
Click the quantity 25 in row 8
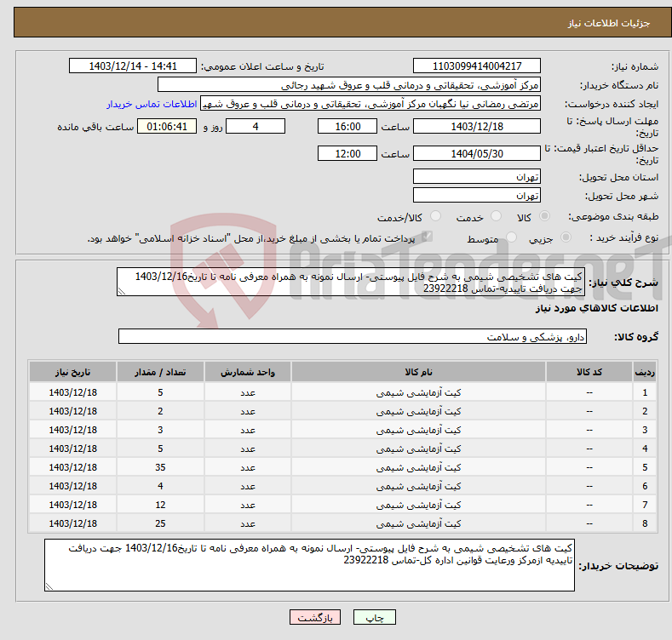(160, 523)
